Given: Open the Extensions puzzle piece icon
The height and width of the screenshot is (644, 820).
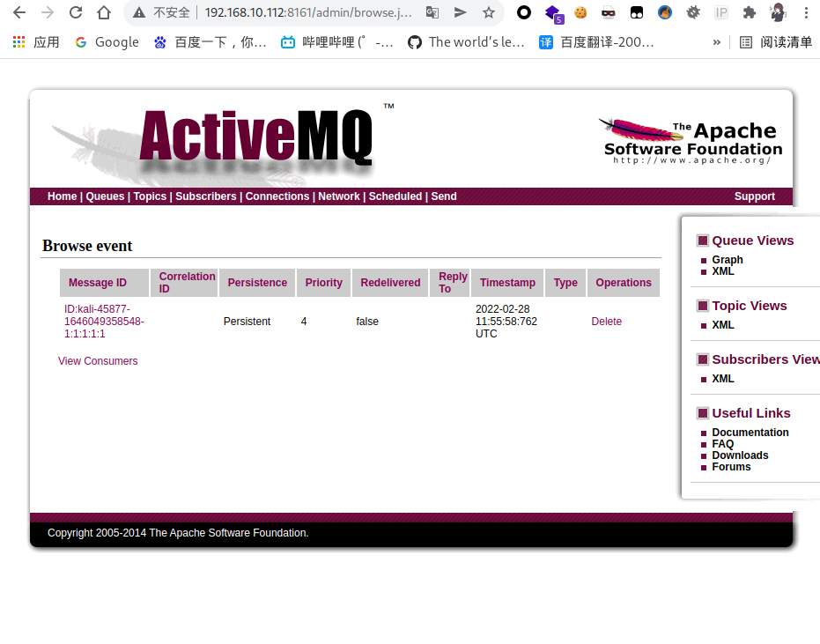Looking at the screenshot, I should click(750, 12).
